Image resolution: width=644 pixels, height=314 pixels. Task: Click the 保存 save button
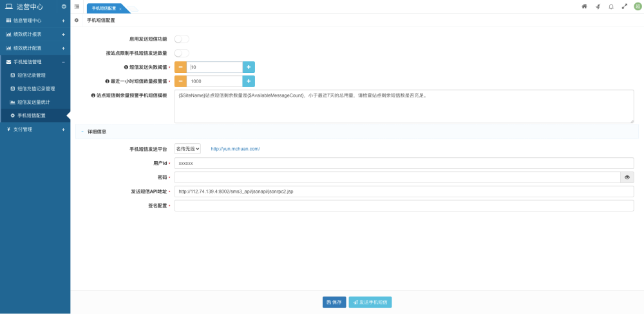click(x=334, y=302)
